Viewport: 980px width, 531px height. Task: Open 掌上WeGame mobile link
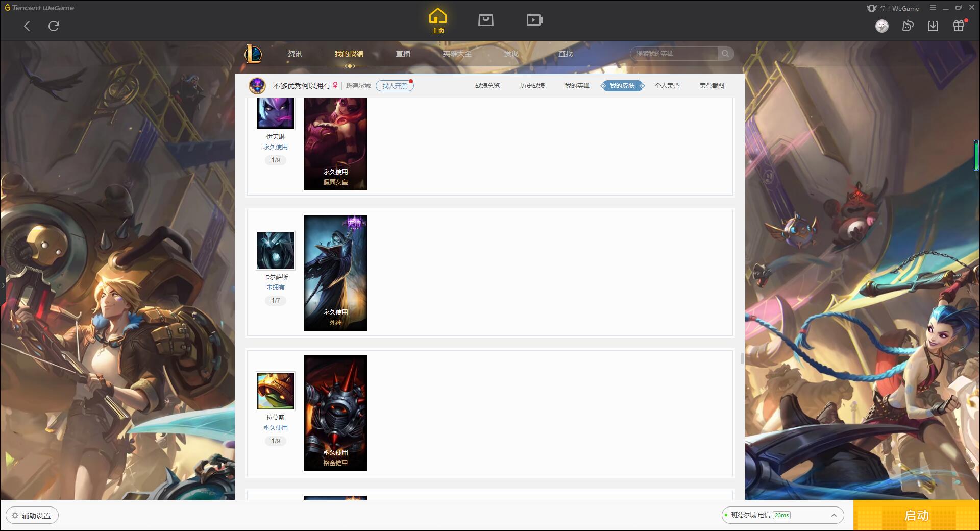point(893,8)
